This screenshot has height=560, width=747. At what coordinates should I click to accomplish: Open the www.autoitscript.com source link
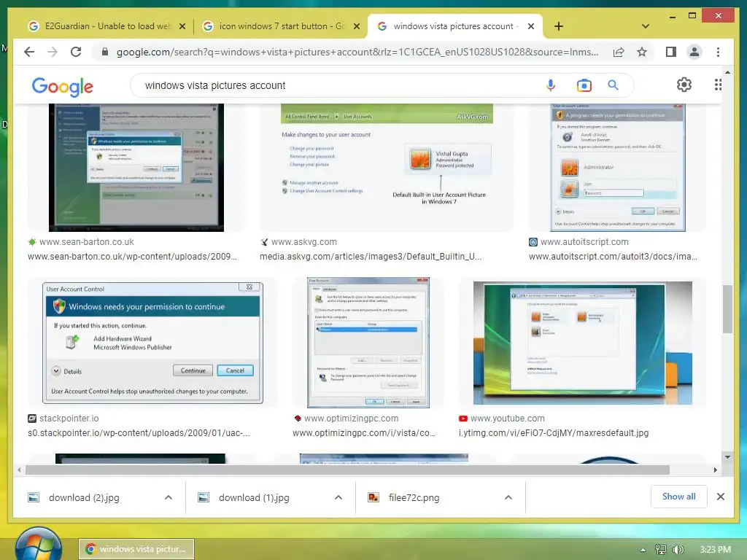584,242
